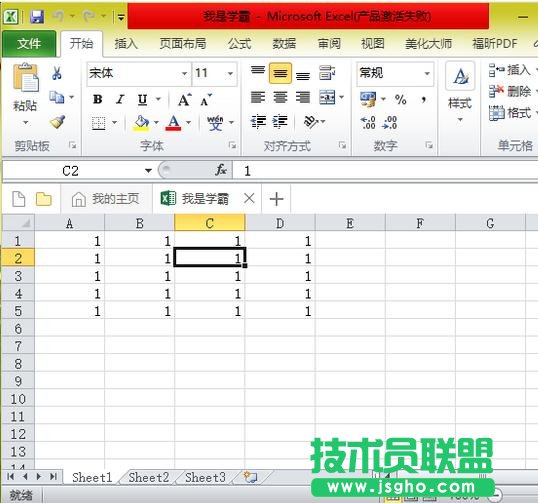This screenshot has height=503, width=538.
Task: Click the wrap text icon
Action: click(327, 73)
